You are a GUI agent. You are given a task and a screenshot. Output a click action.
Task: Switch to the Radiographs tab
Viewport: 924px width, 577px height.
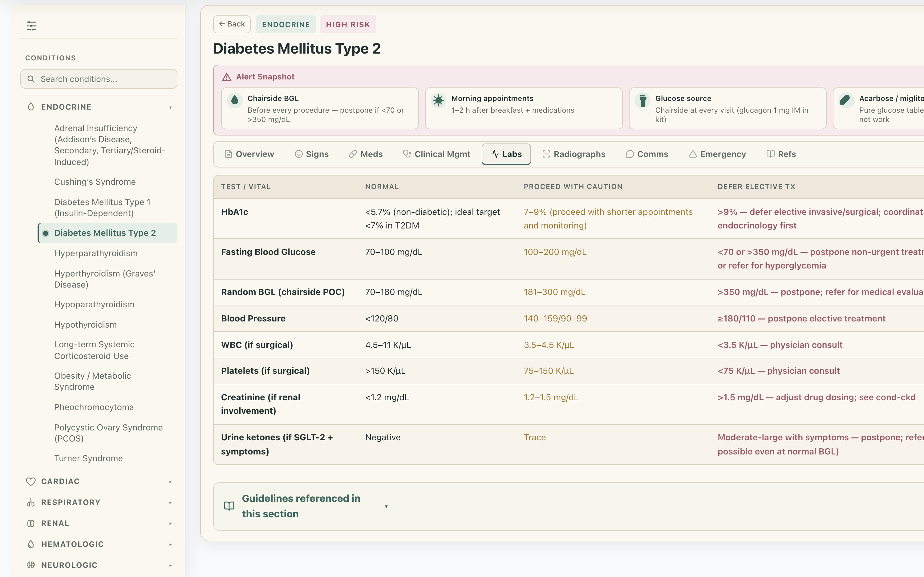click(574, 154)
